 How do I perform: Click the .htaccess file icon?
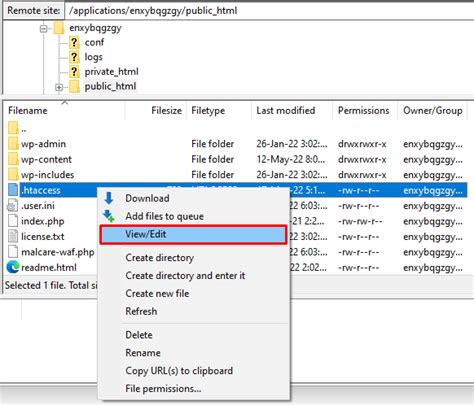tap(13, 190)
